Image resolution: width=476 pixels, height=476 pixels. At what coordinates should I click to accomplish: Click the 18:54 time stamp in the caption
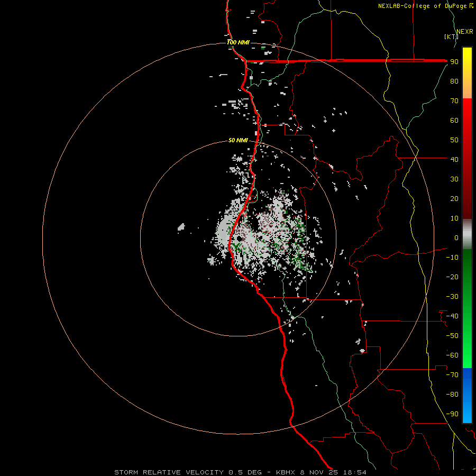pyautogui.click(x=354, y=472)
